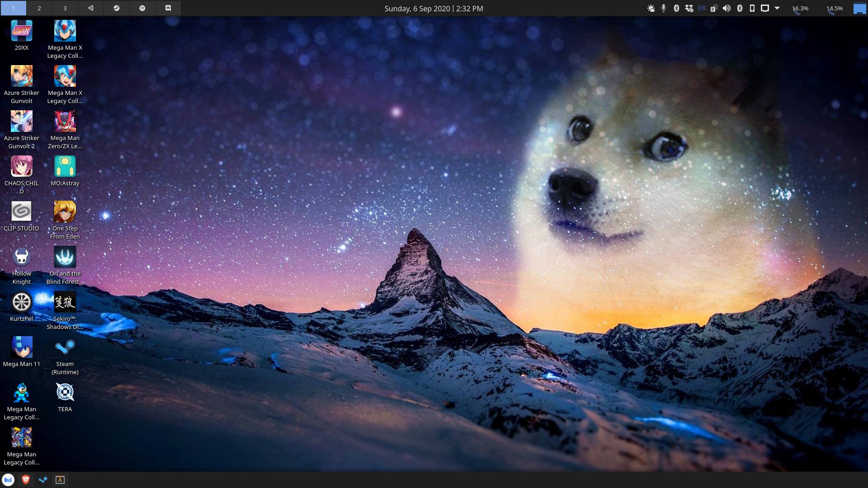Open Mailspring mail icon in bottom panel
The image size is (868, 488).
point(8,480)
